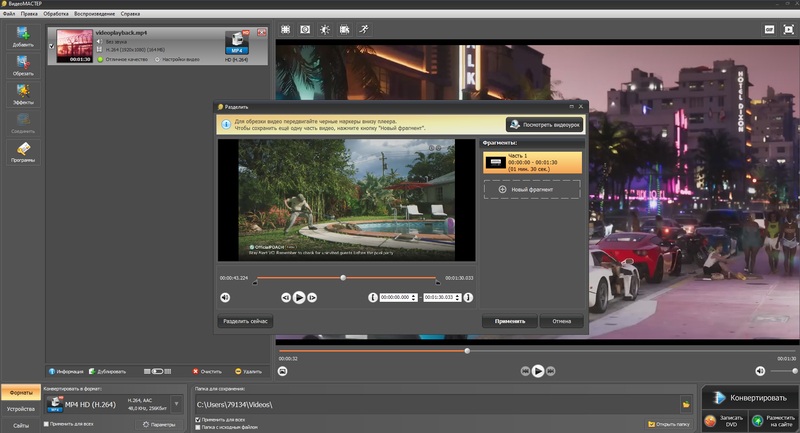Click the film-strip tool icon in preview toolbar
The width and height of the screenshot is (800, 433).
click(344, 30)
